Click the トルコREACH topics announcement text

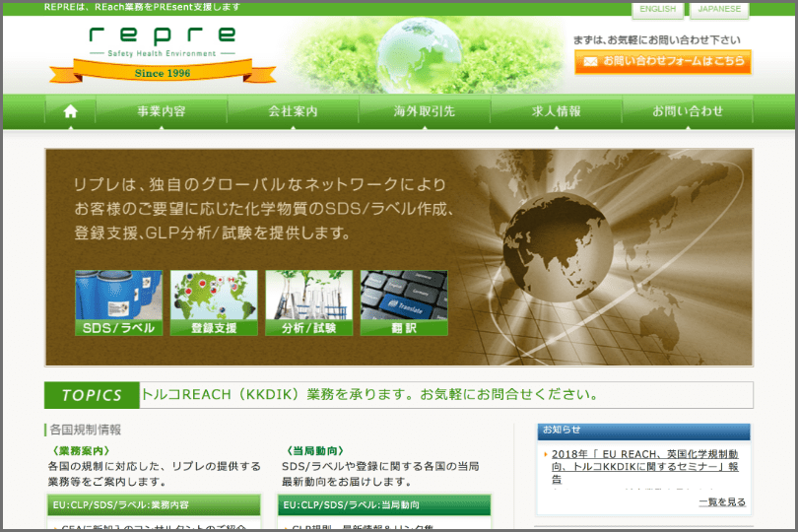click(x=369, y=395)
